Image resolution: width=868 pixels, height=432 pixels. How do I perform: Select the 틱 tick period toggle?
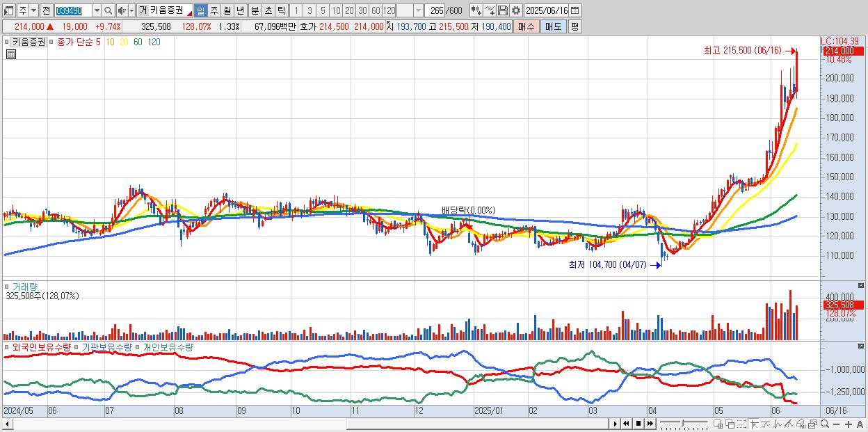coord(281,10)
